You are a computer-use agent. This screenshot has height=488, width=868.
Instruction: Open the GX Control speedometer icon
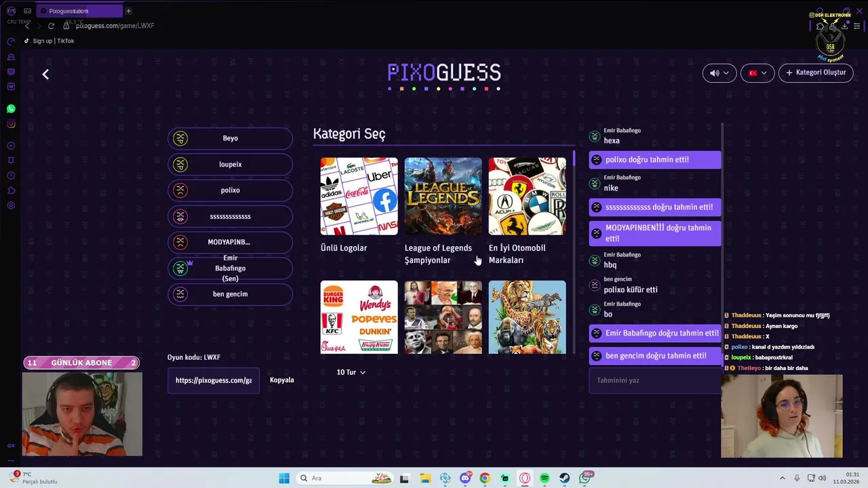(x=11, y=42)
